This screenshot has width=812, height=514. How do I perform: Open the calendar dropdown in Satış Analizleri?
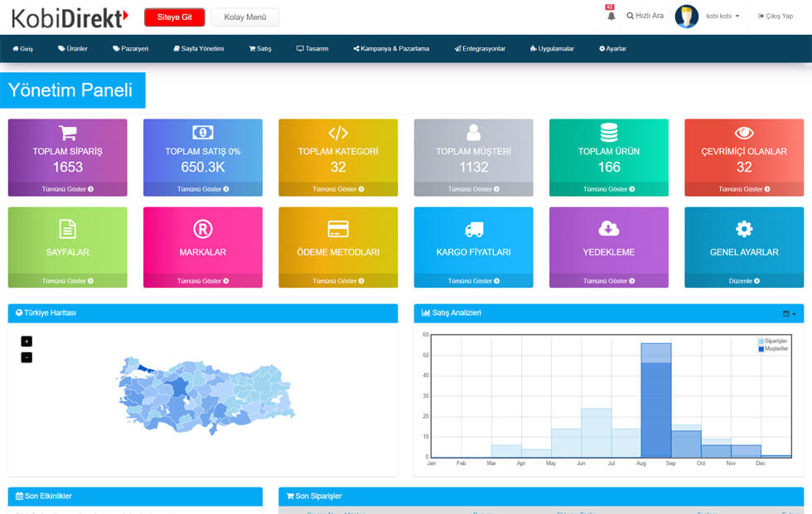point(789,313)
